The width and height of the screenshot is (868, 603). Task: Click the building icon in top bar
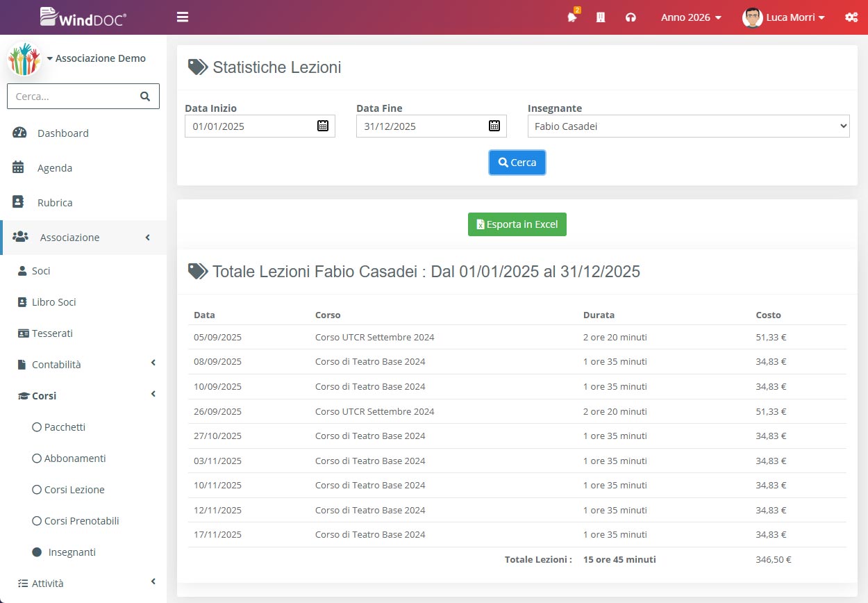[601, 17]
